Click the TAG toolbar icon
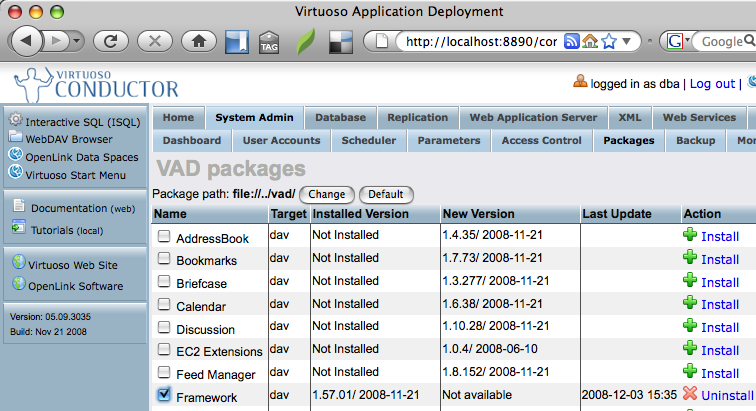 [268, 42]
